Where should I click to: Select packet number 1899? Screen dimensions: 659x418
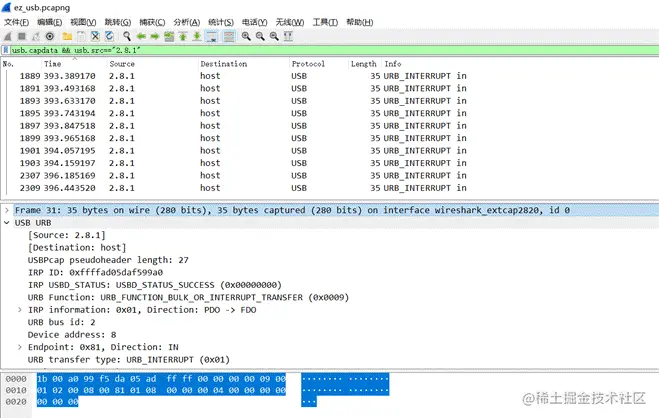[332, 138]
